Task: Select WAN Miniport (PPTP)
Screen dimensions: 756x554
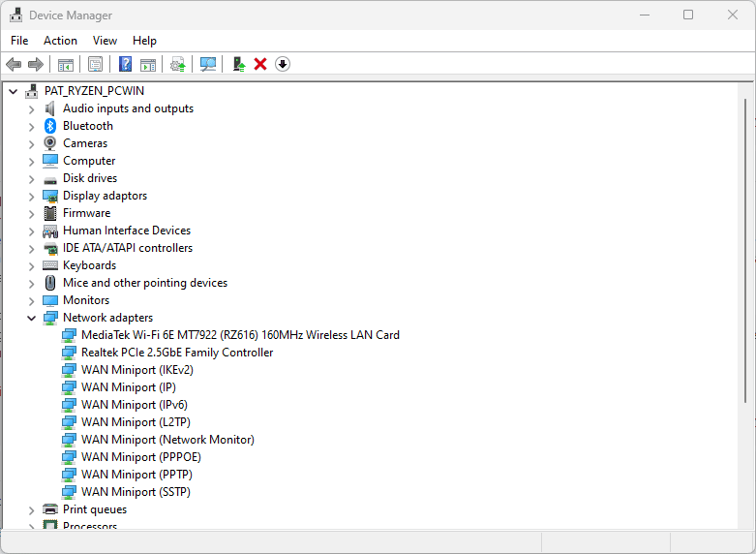Action: (136, 474)
